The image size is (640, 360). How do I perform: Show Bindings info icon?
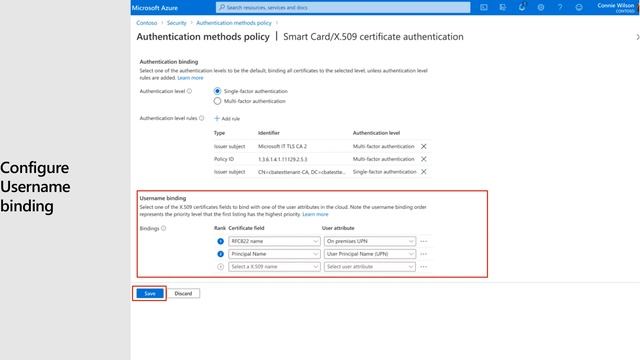[164, 228]
